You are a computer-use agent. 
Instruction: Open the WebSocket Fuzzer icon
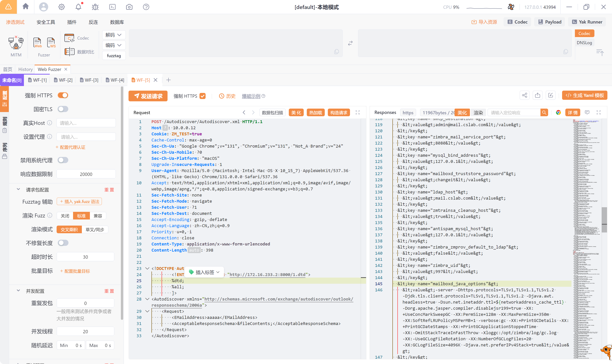coord(51,43)
